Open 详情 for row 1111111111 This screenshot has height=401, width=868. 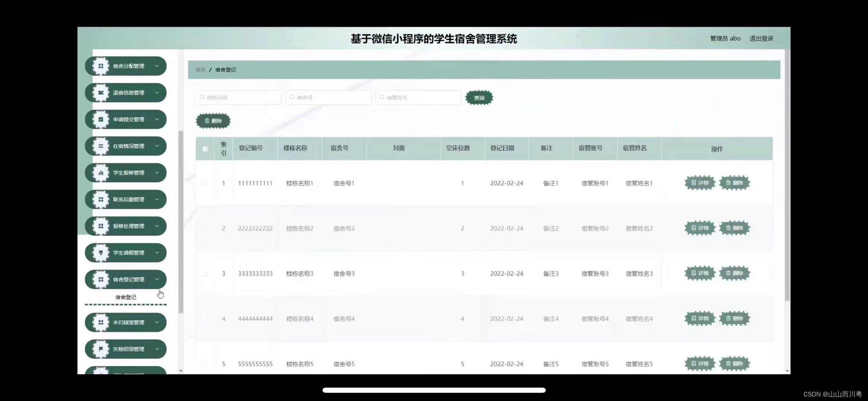click(700, 183)
